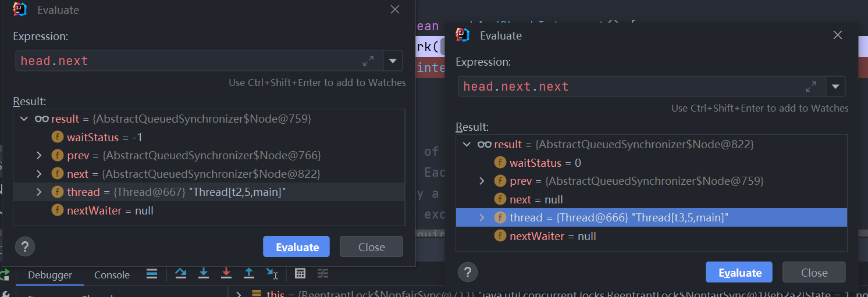This screenshot has height=297, width=868.
Task: Expand the prev Node@766 tree node
Action: coord(39,155)
